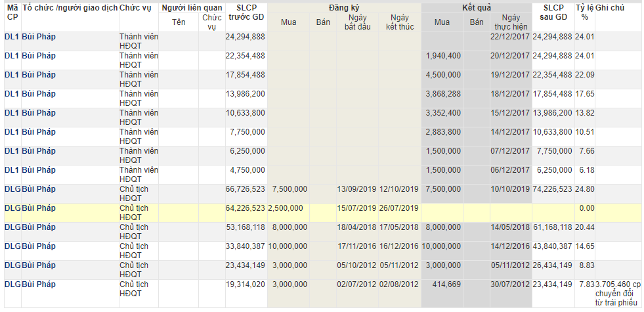Screen dimensions: 644x312
Task: Click the "Đăng ký" group header
Action: [345, 7]
